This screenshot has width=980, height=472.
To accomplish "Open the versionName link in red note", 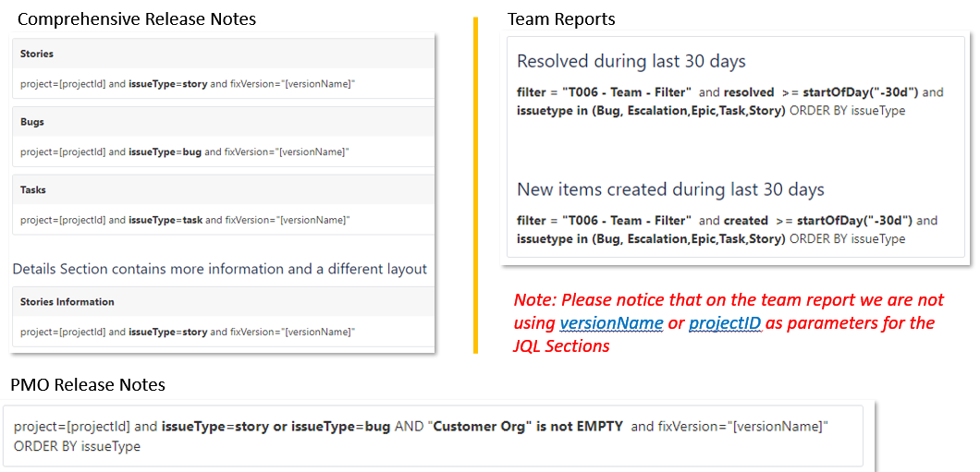I will pos(611,323).
